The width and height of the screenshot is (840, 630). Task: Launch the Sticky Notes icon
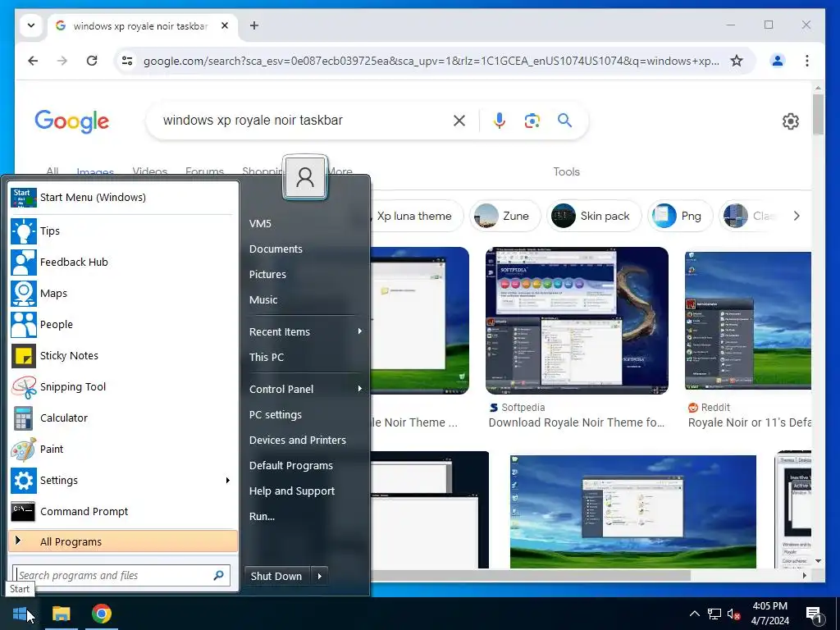click(24, 356)
